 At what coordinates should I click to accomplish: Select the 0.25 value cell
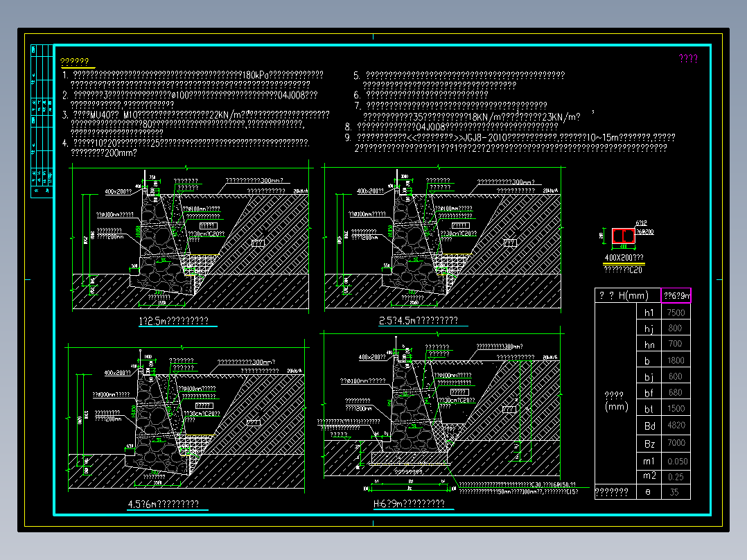point(676,476)
